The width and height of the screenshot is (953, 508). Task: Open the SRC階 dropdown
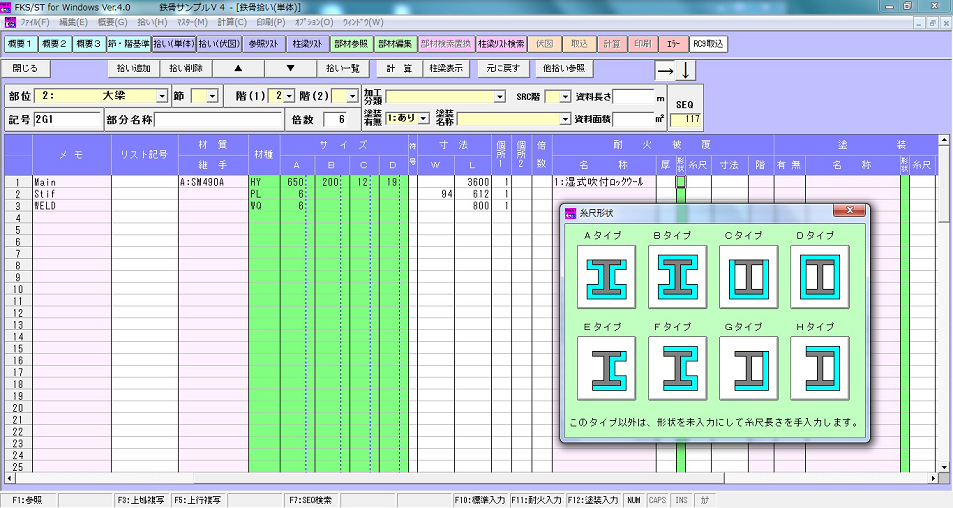tap(565, 97)
